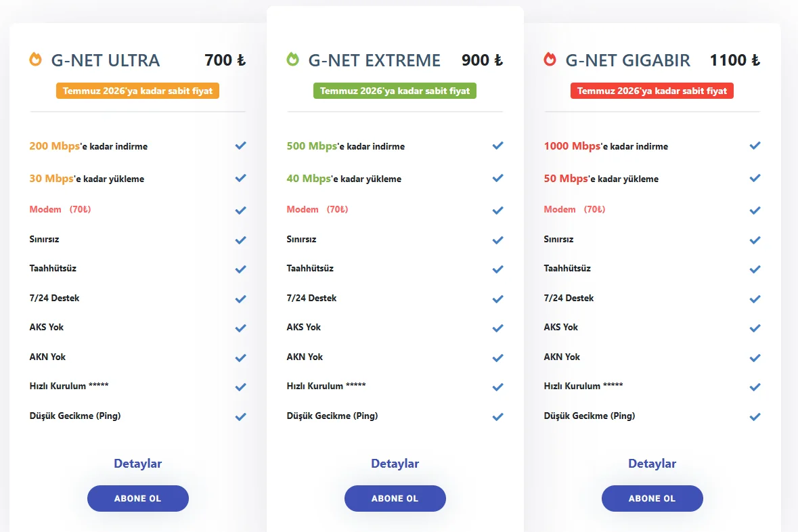Expand Detaylar under the G-NET EXTREME plan
Viewport: 798px width, 532px height.
tap(395, 464)
